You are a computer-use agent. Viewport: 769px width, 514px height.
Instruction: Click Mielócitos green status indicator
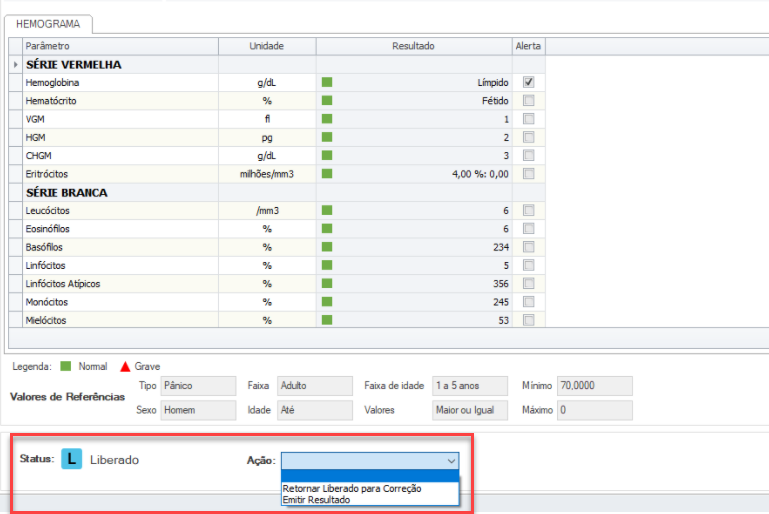pyautogui.click(x=327, y=320)
